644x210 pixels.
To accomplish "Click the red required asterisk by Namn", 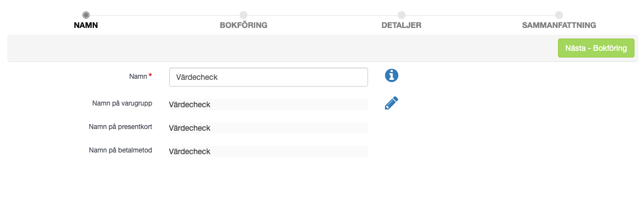I will (x=150, y=75).
